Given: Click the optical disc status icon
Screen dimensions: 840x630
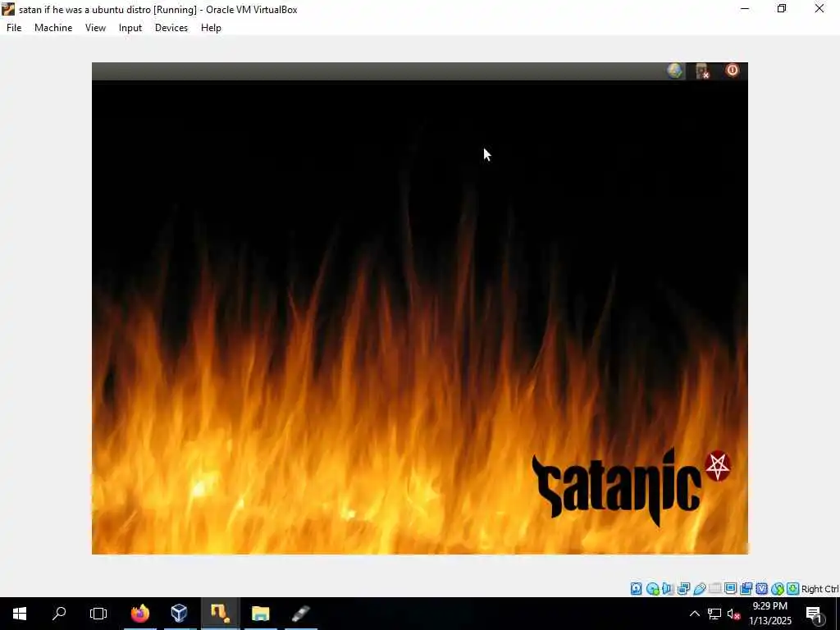Looking at the screenshot, I should click(x=652, y=589).
